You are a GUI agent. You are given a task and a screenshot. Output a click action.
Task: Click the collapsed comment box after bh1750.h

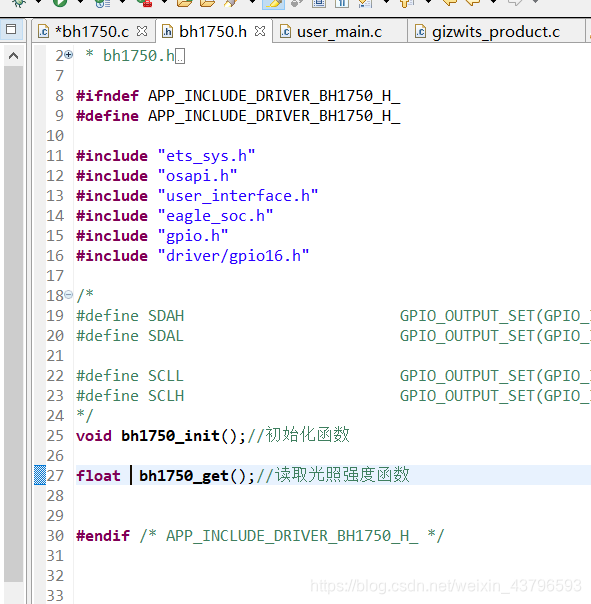(x=180, y=57)
